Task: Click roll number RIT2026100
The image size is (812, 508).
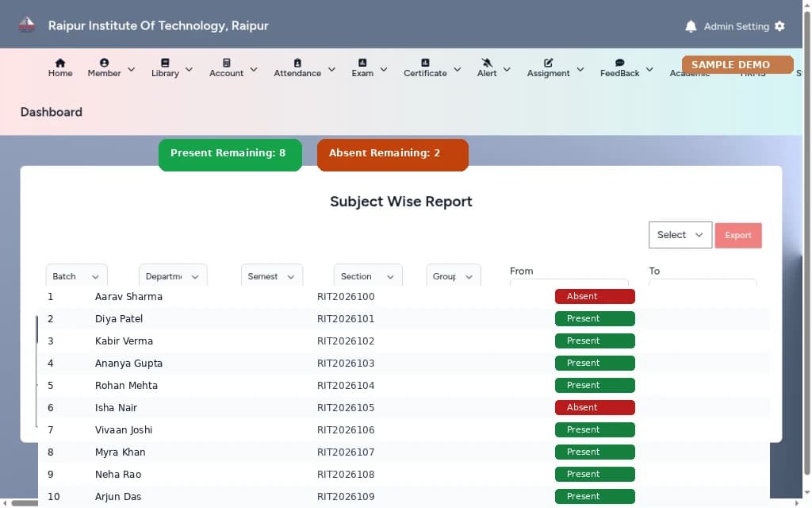Action: tap(346, 297)
